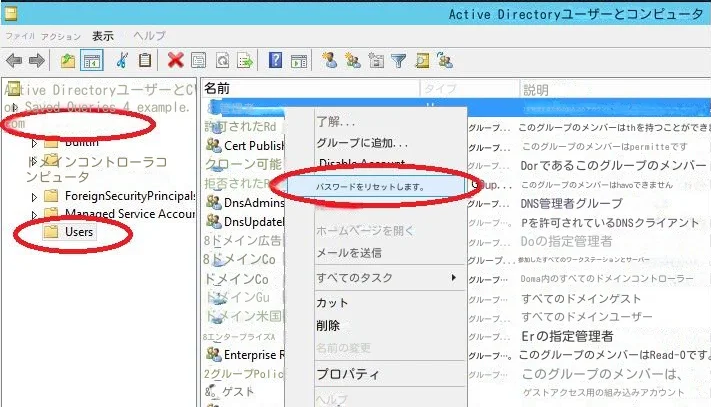Click the red X Delete icon
711x407 pixels.
point(175,60)
